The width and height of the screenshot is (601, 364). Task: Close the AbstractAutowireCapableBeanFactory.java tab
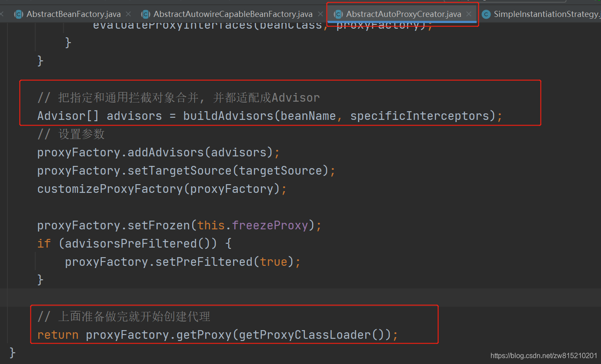point(321,14)
